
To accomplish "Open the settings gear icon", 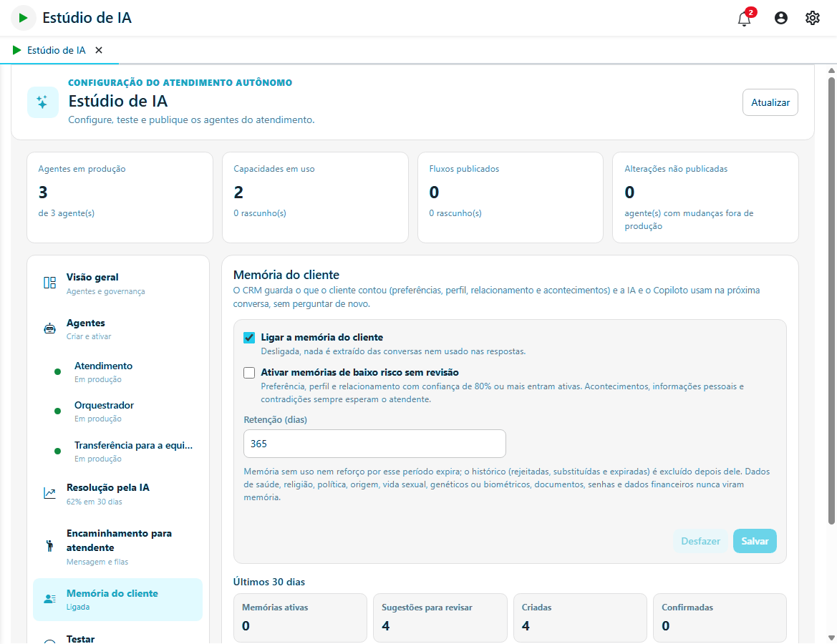I will [813, 18].
